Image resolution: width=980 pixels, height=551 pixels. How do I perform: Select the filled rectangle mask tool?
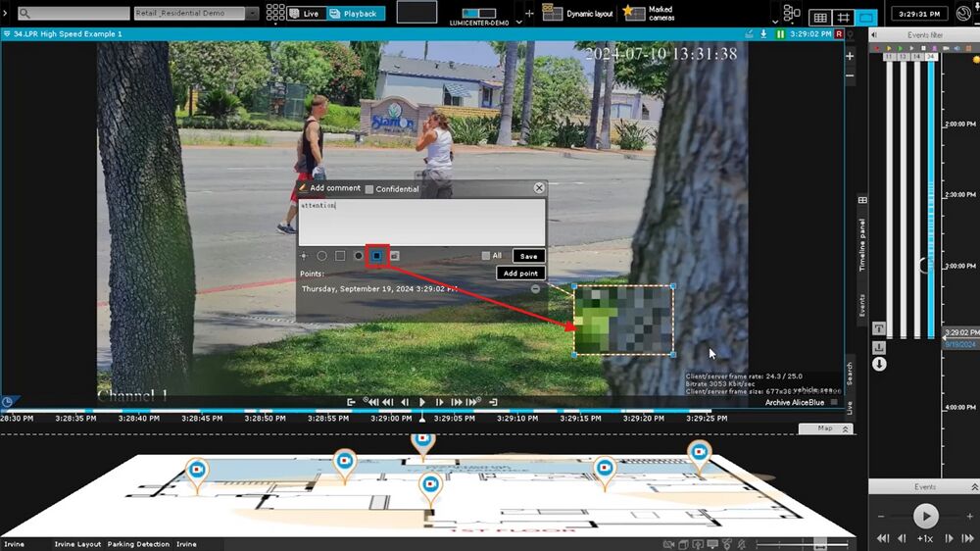click(x=377, y=256)
